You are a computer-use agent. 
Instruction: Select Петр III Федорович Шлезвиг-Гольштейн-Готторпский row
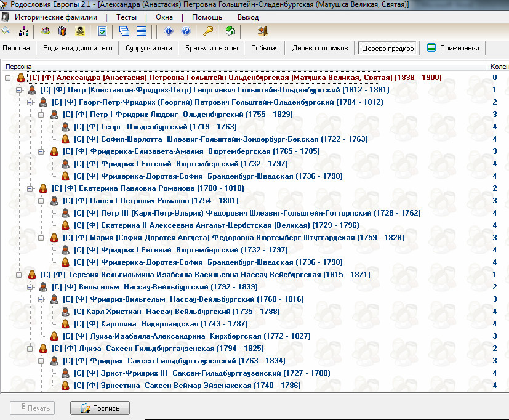pyautogui.click(x=247, y=213)
